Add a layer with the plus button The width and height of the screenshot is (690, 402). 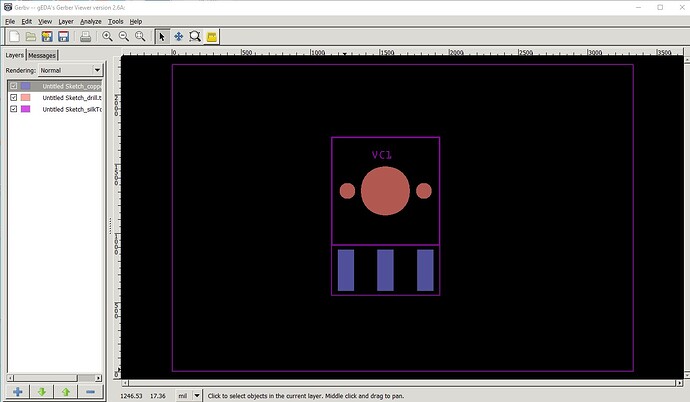click(x=19, y=391)
